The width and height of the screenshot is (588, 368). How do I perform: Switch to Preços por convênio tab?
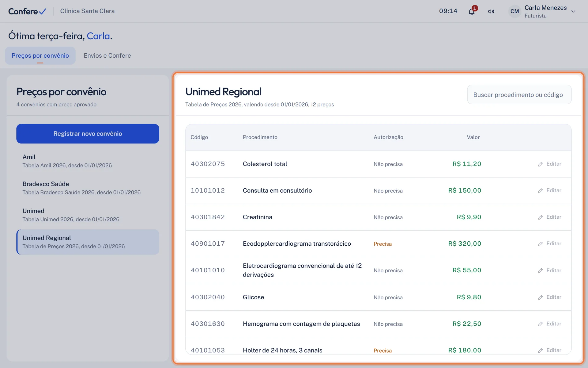click(x=40, y=56)
